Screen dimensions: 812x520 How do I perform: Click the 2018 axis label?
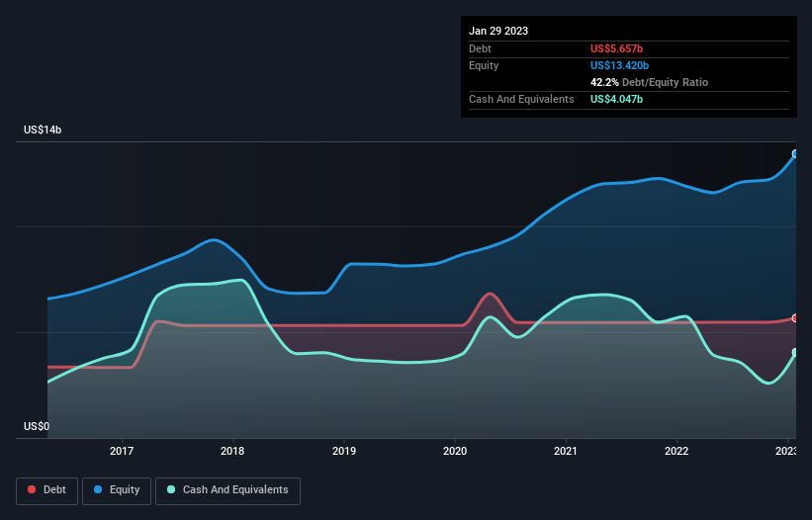click(x=232, y=451)
